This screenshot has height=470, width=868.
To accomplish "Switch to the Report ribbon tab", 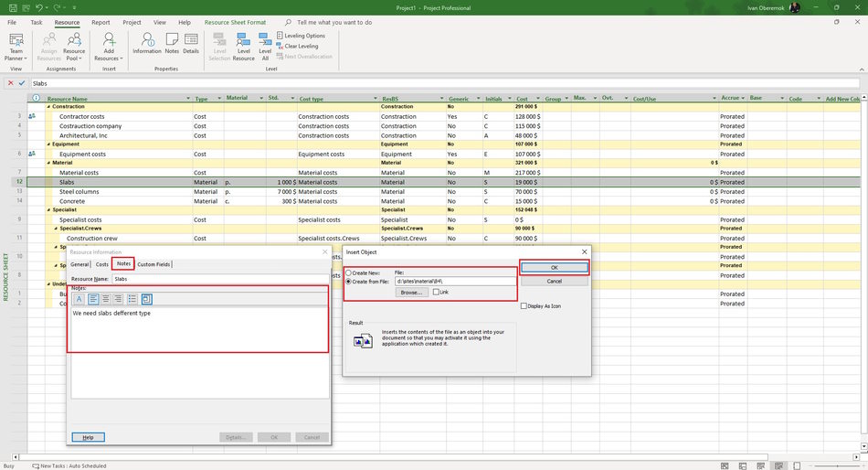I will (101, 22).
